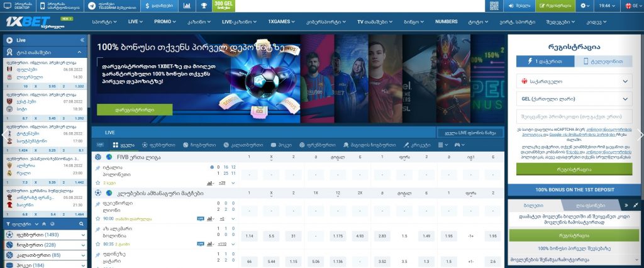Screen dimensions: 644x268
Task: Click the promo code input field
Action: (574, 116)
